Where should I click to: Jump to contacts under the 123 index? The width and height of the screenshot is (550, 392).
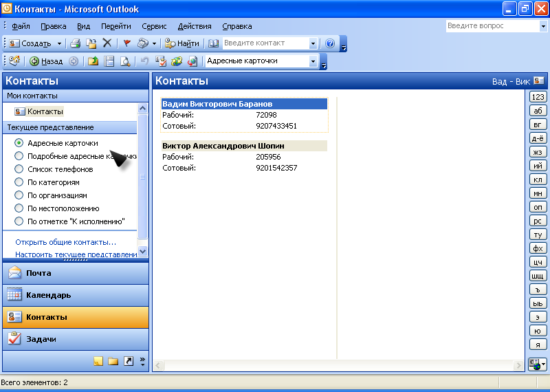(538, 97)
